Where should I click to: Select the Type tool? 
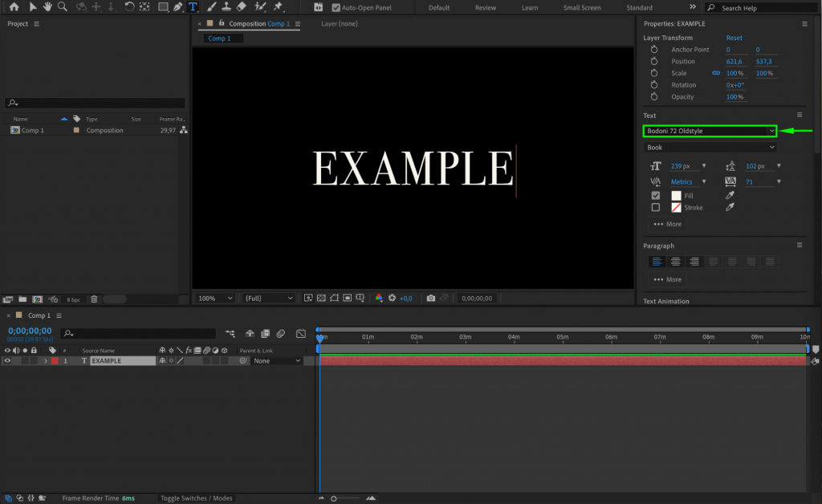tap(193, 7)
